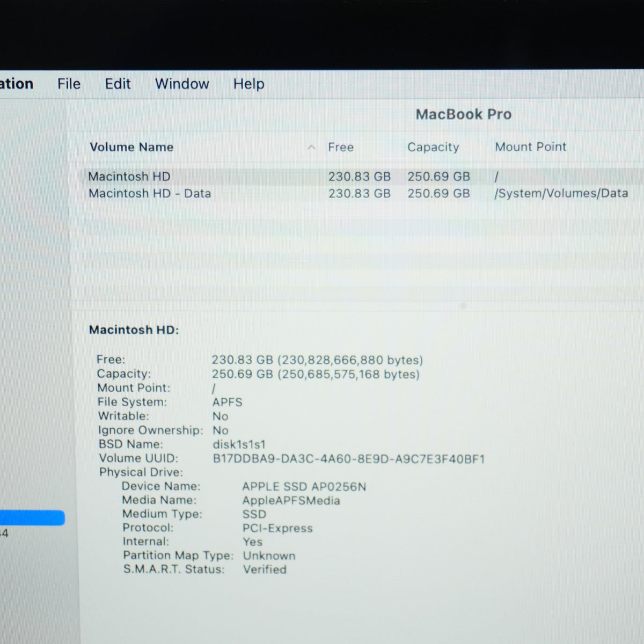The height and width of the screenshot is (644, 644).
Task: Click the S.M.A.R.T. Status value Verified
Action: [265, 569]
